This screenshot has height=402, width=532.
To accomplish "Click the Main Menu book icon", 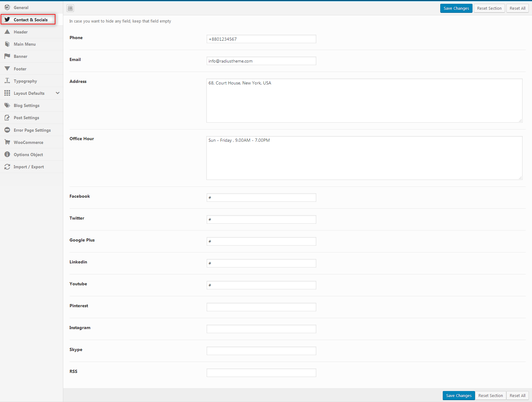I will (7, 44).
